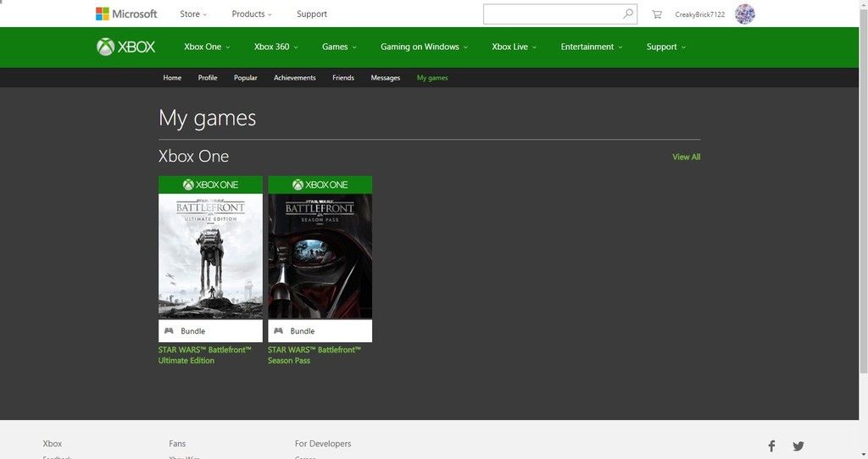
Task: Click the View All link
Action: (687, 157)
